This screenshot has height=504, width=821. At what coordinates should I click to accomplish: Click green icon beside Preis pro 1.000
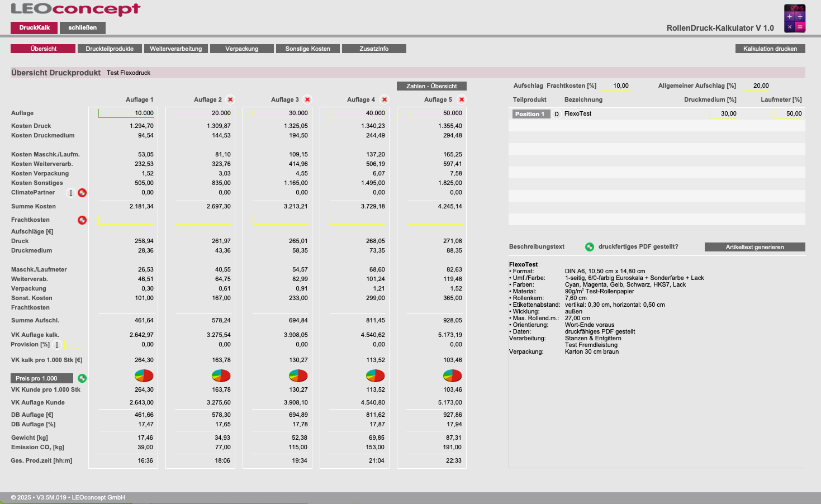(x=82, y=378)
